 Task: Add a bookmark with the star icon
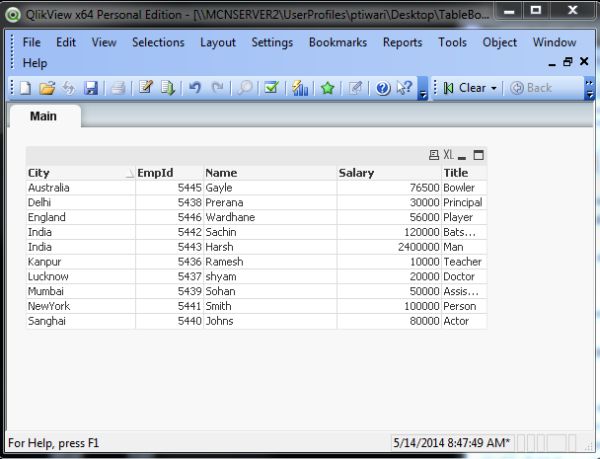click(328, 88)
